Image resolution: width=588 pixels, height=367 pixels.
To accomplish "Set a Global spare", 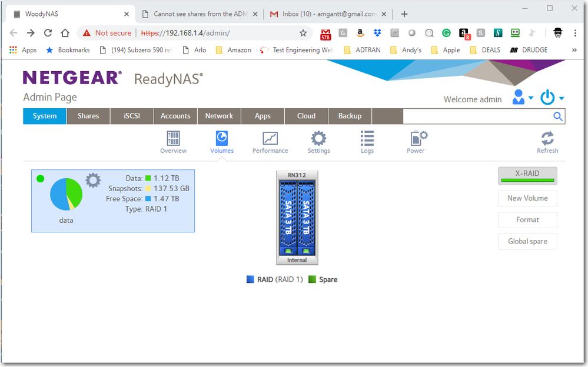I will [x=527, y=241].
